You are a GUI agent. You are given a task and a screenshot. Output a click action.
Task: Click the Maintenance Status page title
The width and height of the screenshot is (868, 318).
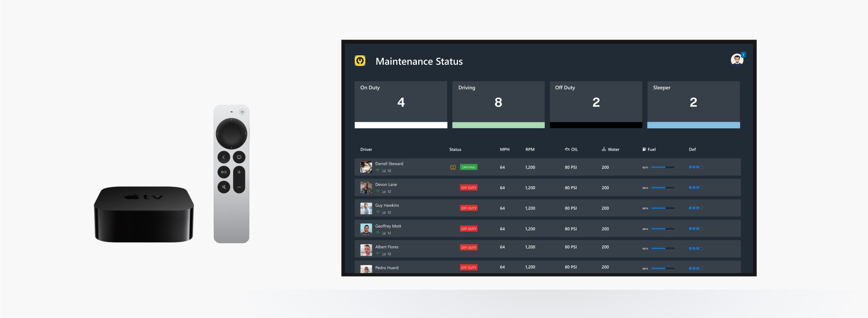click(x=419, y=61)
